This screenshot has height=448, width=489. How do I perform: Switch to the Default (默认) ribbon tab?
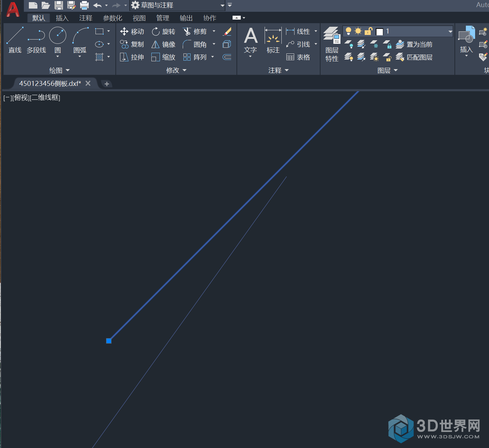click(39, 18)
